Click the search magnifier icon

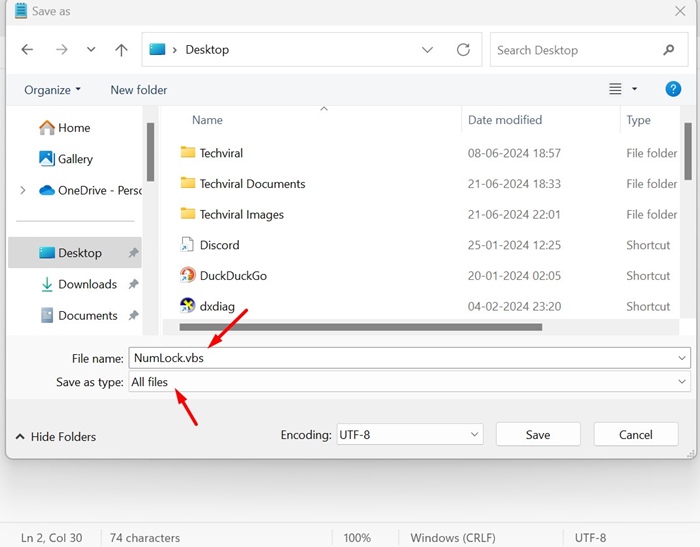[x=669, y=50]
